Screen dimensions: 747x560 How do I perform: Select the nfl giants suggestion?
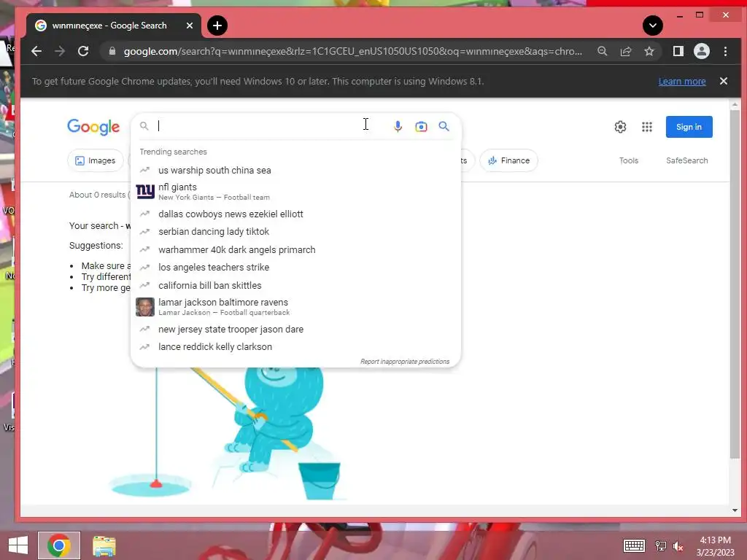pyautogui.click(x=295, y=192)
